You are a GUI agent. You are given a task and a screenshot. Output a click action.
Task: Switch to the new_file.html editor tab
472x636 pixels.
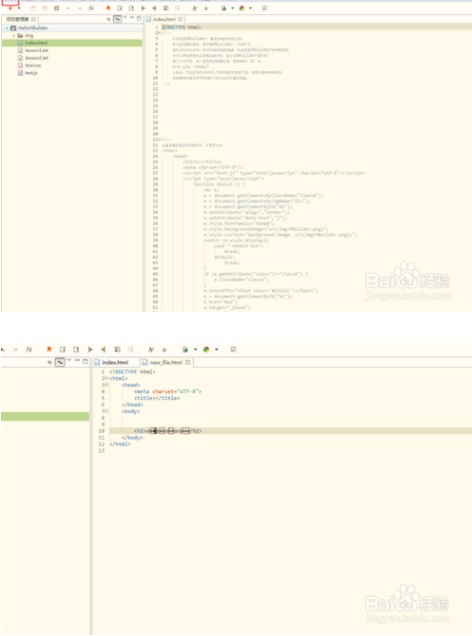point(163,362)
